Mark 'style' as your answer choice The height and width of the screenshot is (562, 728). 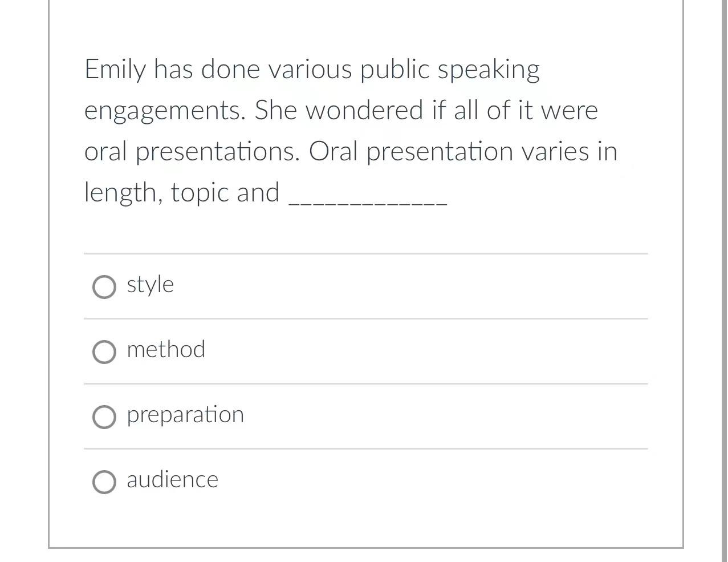104,287
